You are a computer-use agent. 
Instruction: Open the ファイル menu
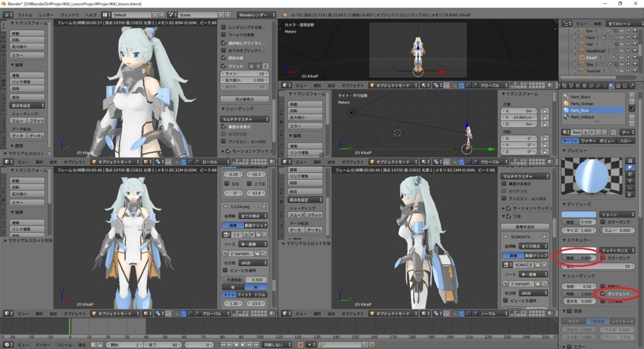coord(25,15)
